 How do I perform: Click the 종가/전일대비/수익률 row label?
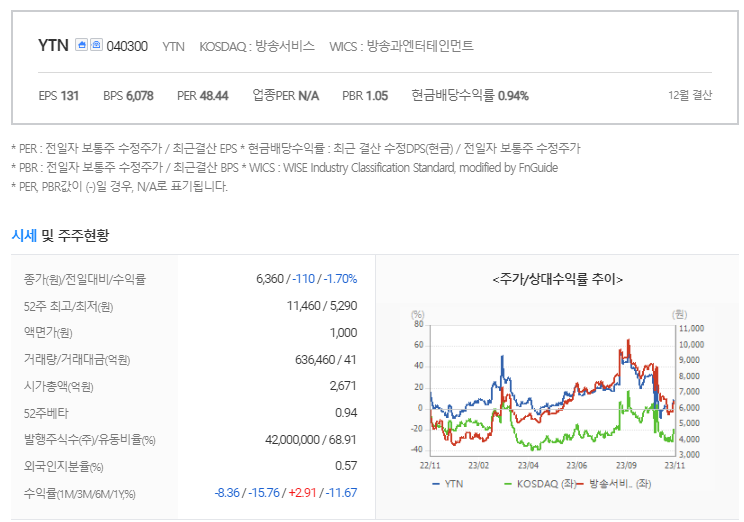(84, 279)
